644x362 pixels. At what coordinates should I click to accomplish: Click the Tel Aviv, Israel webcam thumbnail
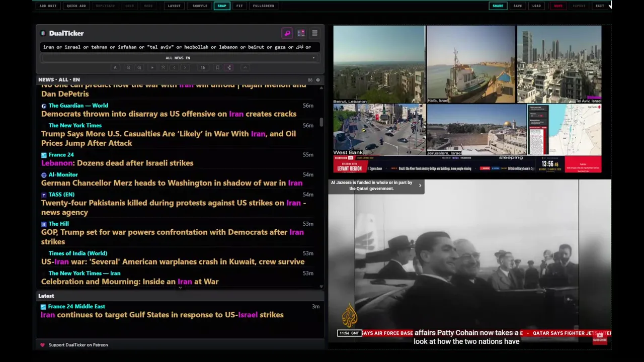point(559,64)
